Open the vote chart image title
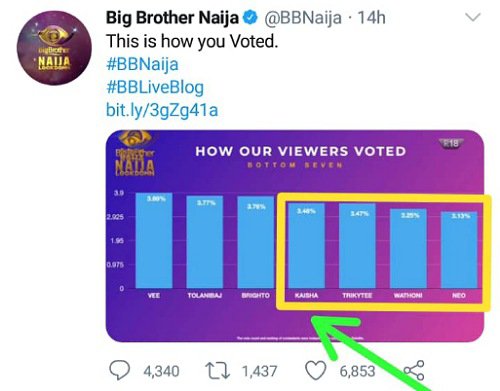The width and height of the screenshot is (500, 391). [x=301, y=151]
